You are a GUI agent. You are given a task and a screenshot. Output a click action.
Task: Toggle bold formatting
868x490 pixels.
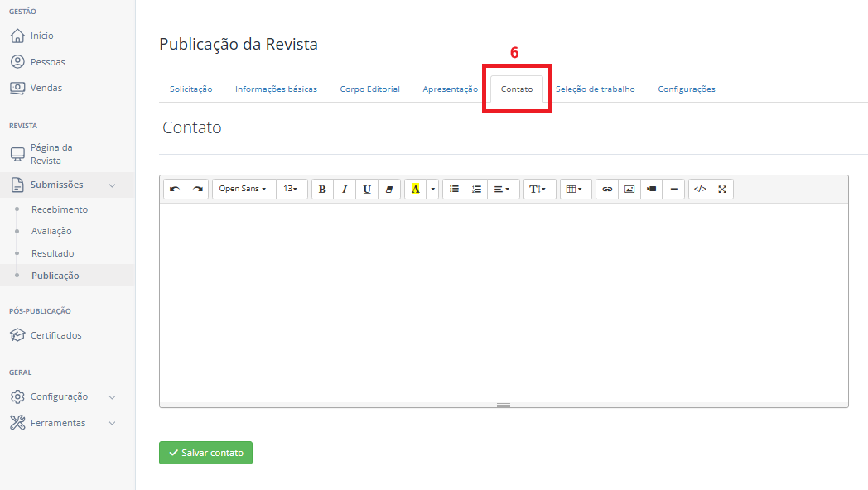tap(322, 190)
